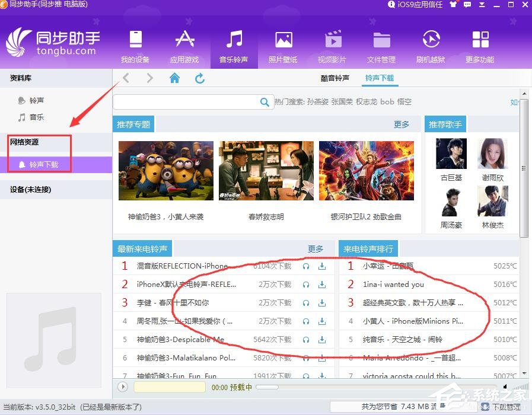Download the 李健 - 春风十里不如你 ringtone
This screenshot has width=532, height=415.
pyautogui.click(x=322, y=302)
